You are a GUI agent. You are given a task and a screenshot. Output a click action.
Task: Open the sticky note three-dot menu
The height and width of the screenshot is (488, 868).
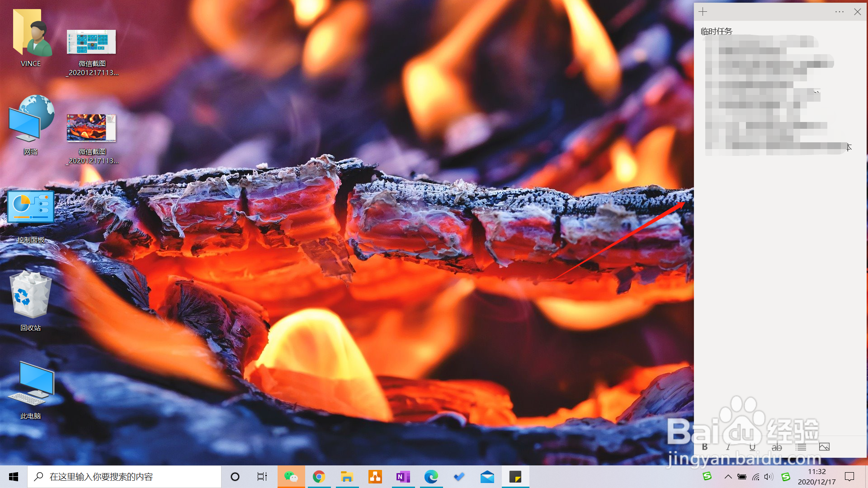coord(840,12)
